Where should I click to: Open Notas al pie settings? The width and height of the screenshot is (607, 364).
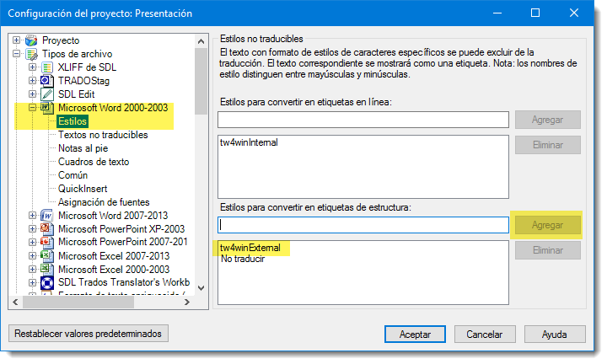pyautogui.click(x=83, y=148)
